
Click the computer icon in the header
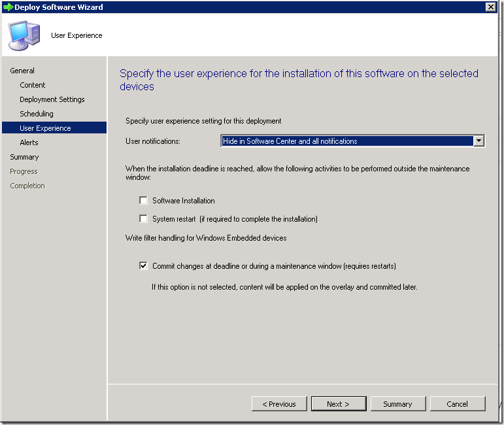coord(24,35)
